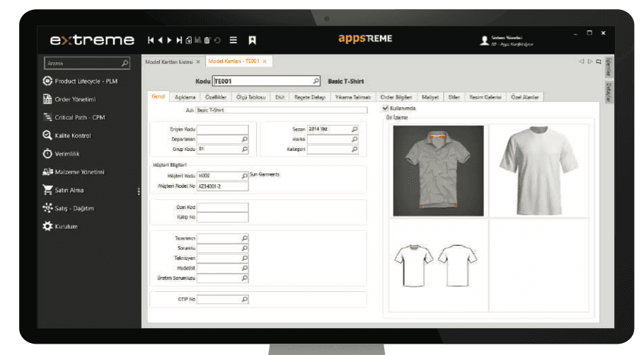Open Product Lifecycle - PLM module

(80, 81)
